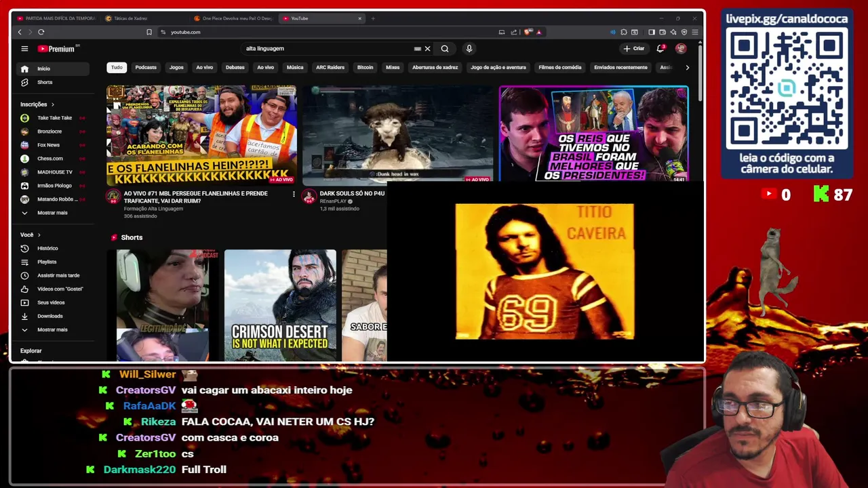This screenshot has width=868, height=488.
Task: Open the YouTube hamburger guide menu
Action: click(x=24, y=49)
